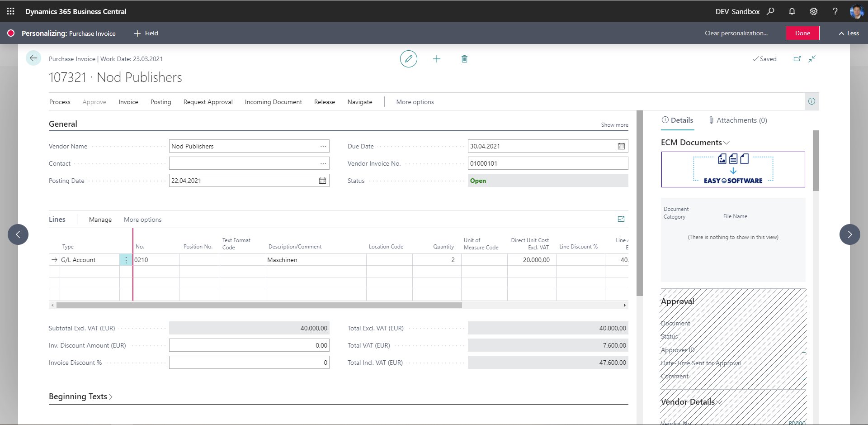This screenshot has height=425, width=868.
Task: Open the Due Date calendar picker
Action: 622,146
